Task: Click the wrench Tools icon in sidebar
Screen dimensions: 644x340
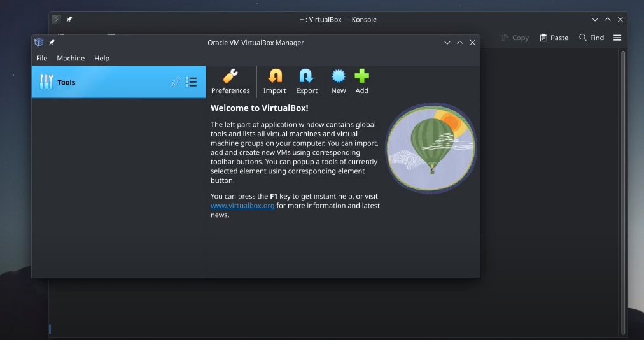Action: [46, 82]
